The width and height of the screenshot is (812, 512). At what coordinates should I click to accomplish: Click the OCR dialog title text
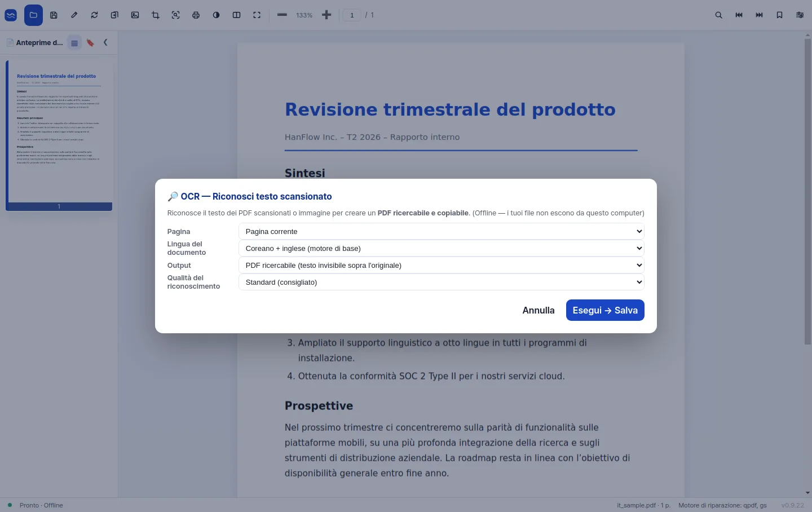250,196
